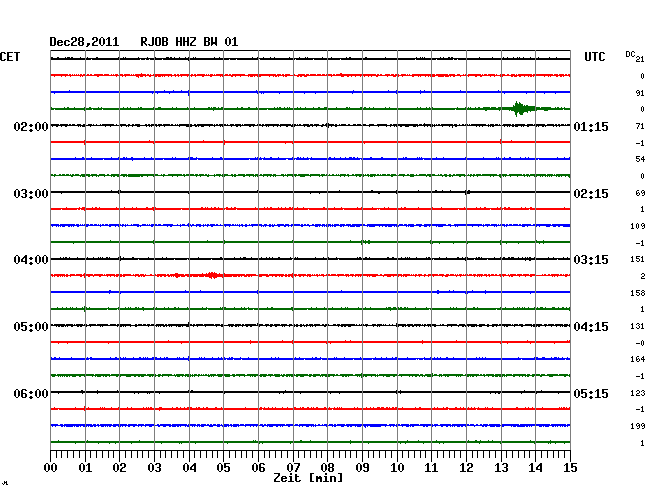Click the 02:15 UTC time label
This screenshot has height=494, width=650.
click(591, 194)
